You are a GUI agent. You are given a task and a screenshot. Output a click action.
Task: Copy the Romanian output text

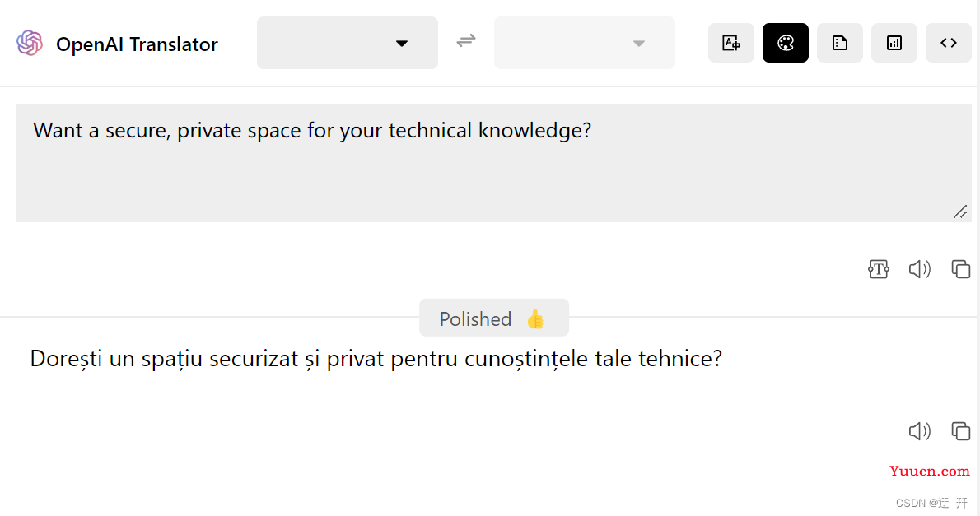point(960,430)
